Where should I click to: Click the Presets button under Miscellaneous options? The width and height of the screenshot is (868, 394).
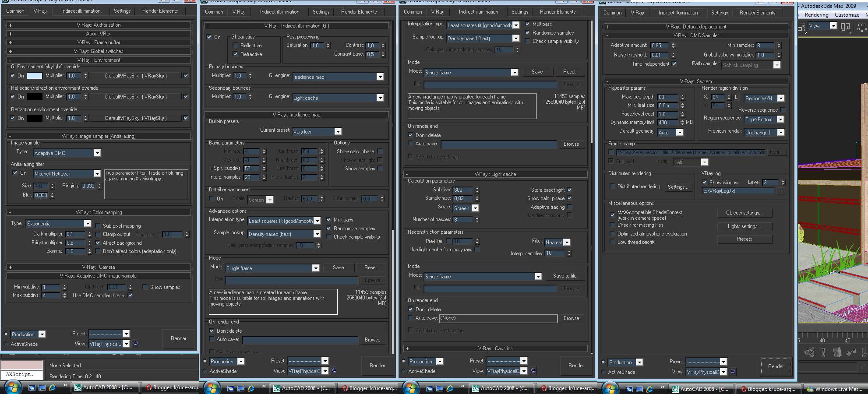(744, 239)
